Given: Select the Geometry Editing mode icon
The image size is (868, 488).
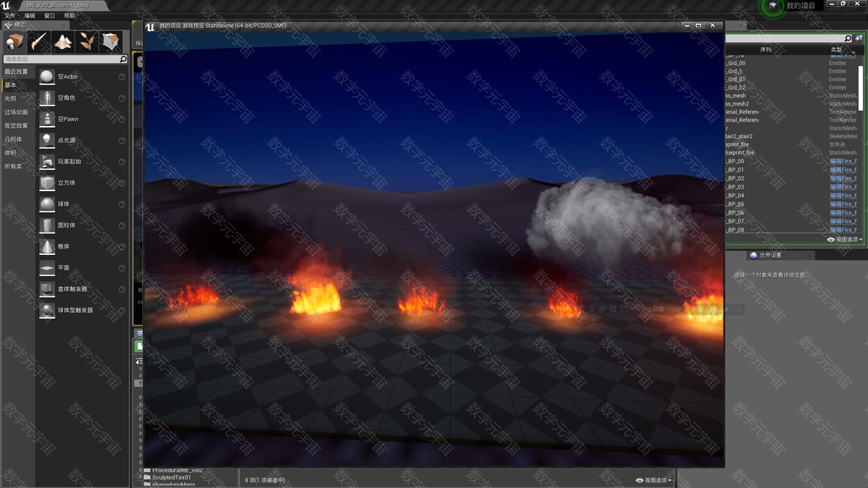Looking at the screenshot, I should (x=111, y=42).
